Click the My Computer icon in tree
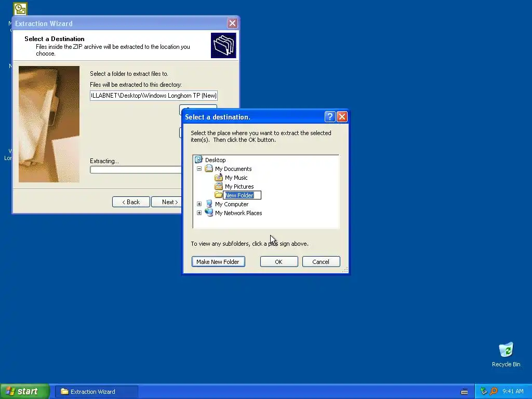Viewport: 532px width, 399px height. click(209, 204)
